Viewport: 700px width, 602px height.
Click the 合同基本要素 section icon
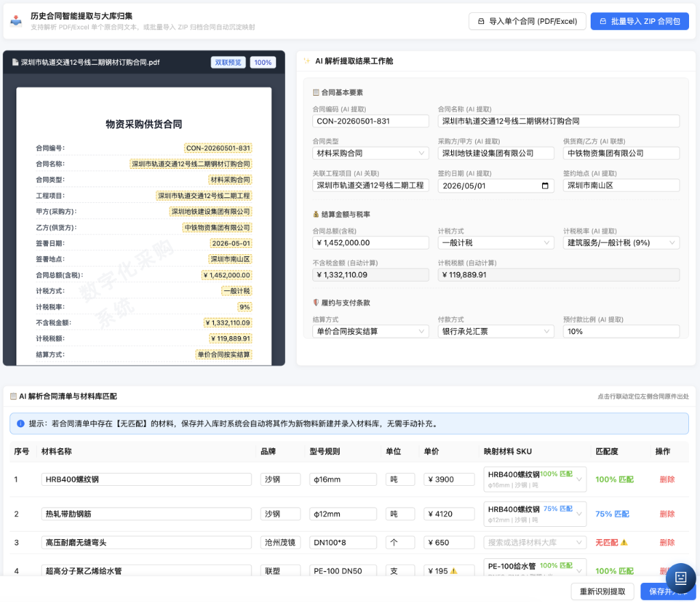click(x=316, y=92)
